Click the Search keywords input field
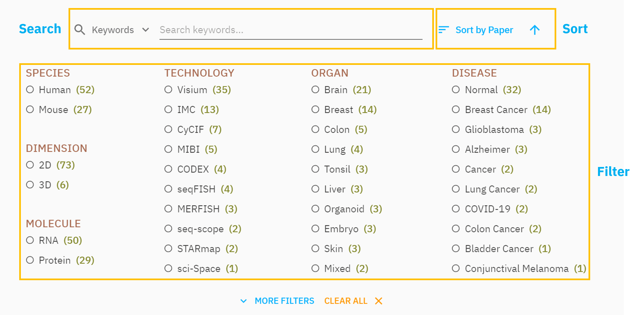The height and width of the screenshot is (315, 644). [x=291, y=30]
